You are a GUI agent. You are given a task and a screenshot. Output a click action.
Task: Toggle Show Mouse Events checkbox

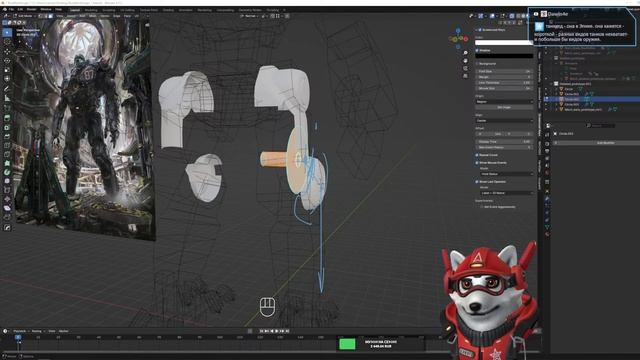(x=477, y=162)
